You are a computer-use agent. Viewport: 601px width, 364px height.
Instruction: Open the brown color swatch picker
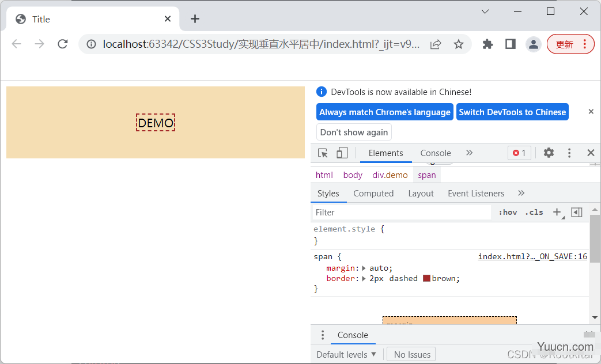click(x=426, y=279)
